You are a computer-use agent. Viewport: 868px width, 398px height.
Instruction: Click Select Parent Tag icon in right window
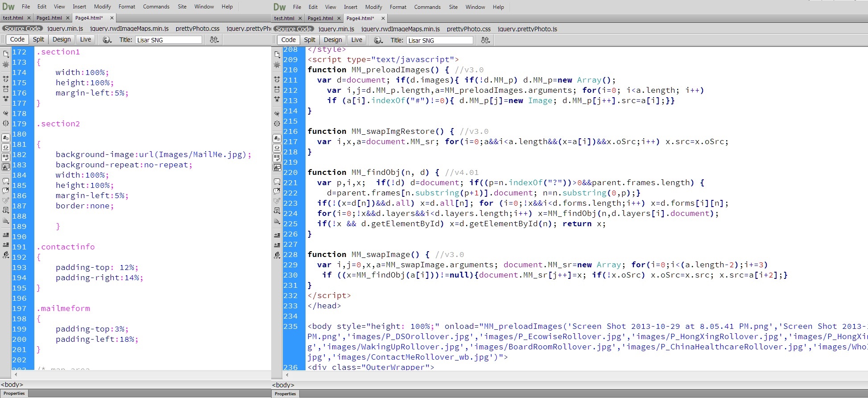click(277, 114)
